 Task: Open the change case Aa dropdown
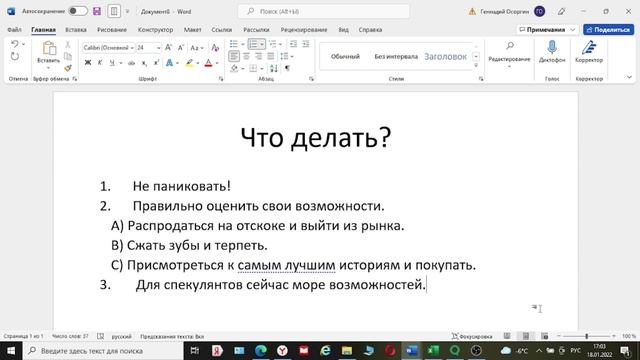pos(196,48)
